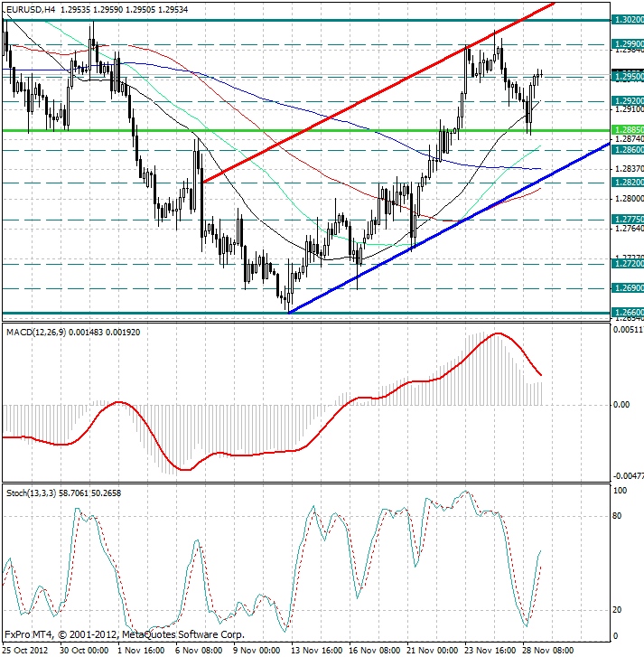Viewport: 644px width, 657px height.
Task: Click the MACD 0.00 axis value
Action: pos(621,405)
